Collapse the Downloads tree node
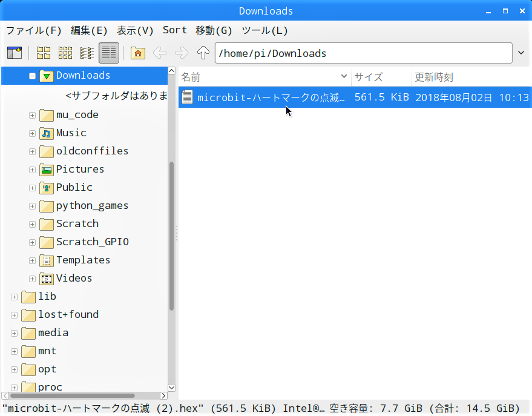Viewport: 532px width, 416px height. pos(32,76)
